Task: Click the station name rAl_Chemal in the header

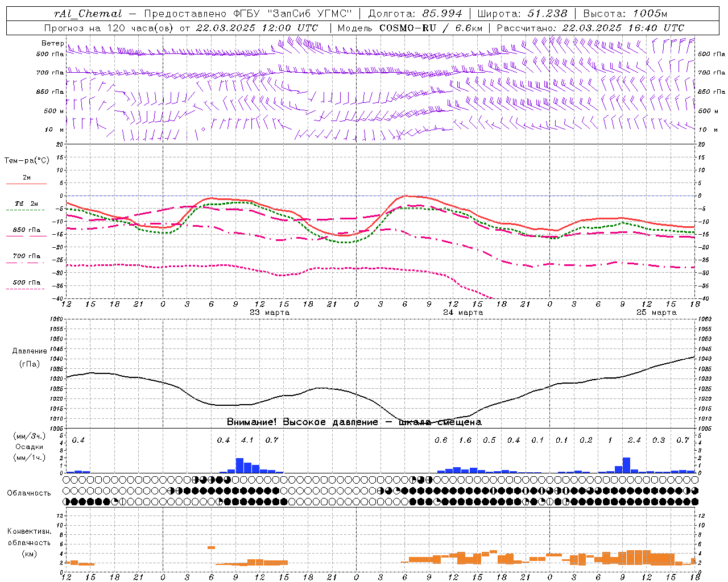Action: (x=88, y=14)
